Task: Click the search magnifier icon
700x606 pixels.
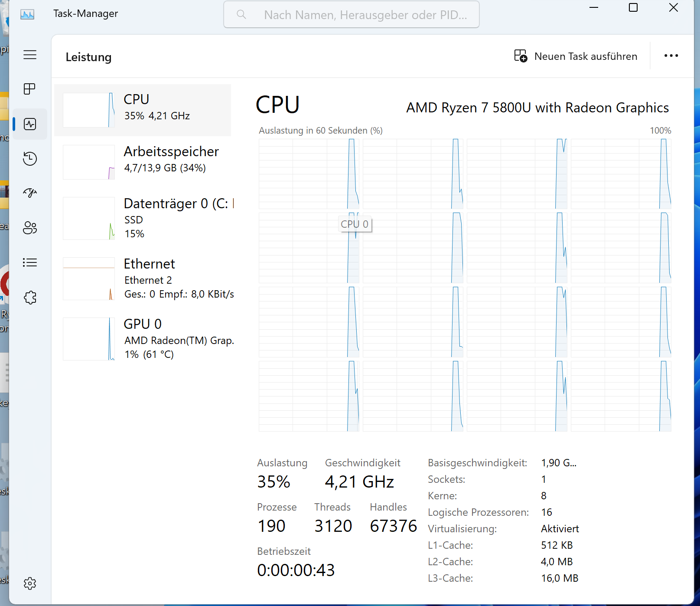Action: 242,15
